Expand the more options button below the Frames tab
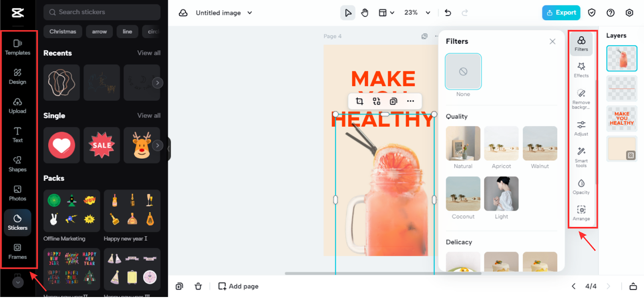 tap(18, 282)
